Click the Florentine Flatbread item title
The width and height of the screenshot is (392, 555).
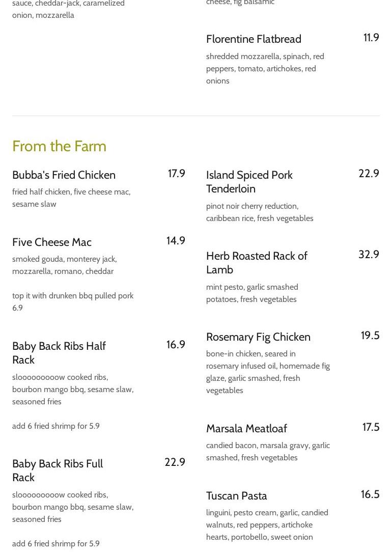pos(254,39)
